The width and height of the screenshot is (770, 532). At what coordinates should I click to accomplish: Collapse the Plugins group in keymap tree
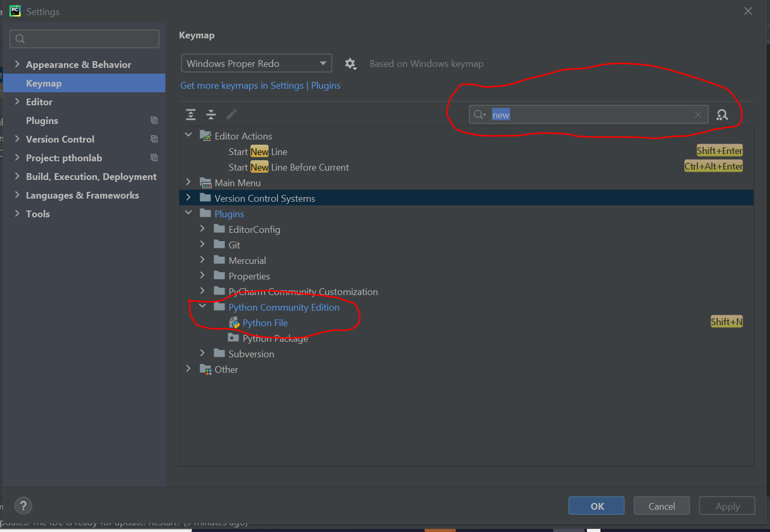189,213
